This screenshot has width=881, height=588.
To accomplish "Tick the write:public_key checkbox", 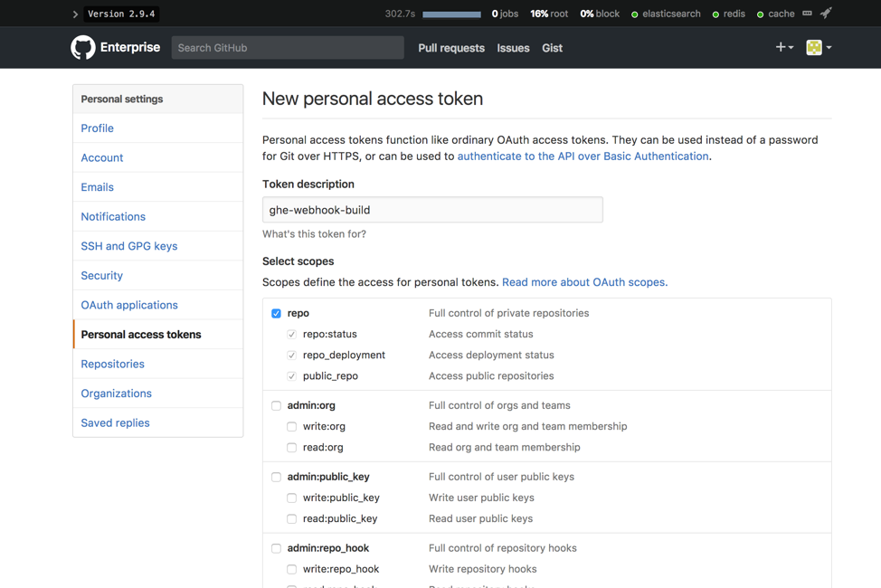I will tap(292, 498).
